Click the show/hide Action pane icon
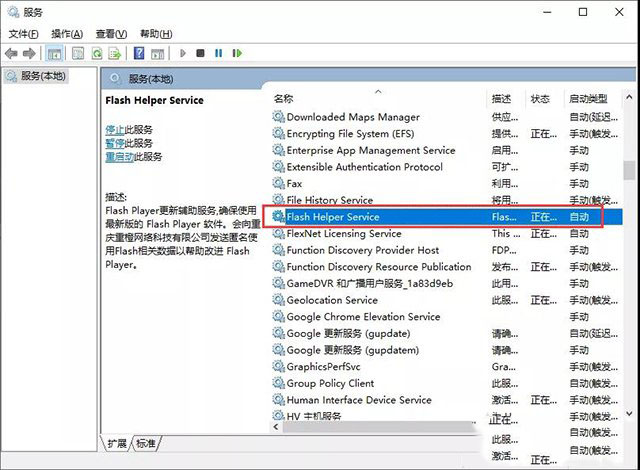This screenshot has width=640, height=470. [x=158, y=53]
